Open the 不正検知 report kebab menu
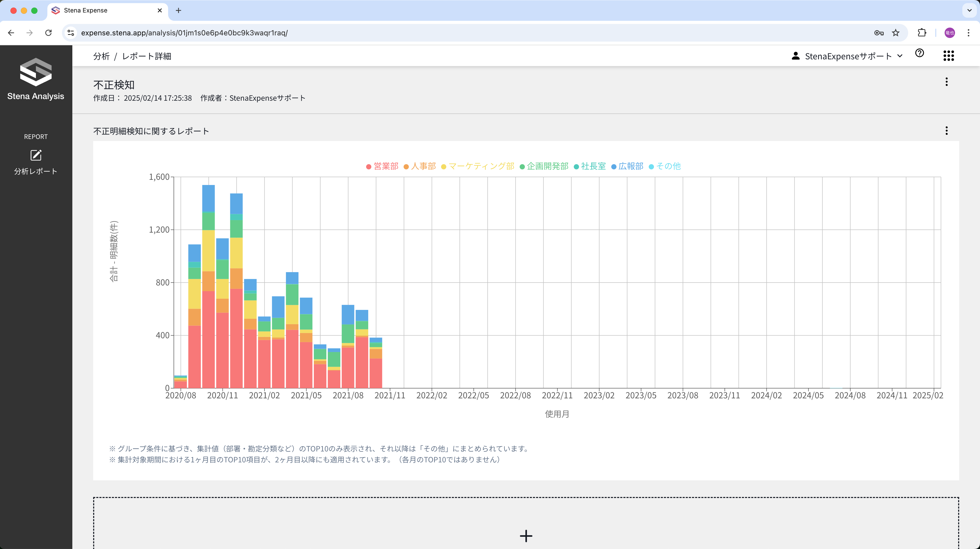This screenshot has height=549, width=980. coord(946,82)
